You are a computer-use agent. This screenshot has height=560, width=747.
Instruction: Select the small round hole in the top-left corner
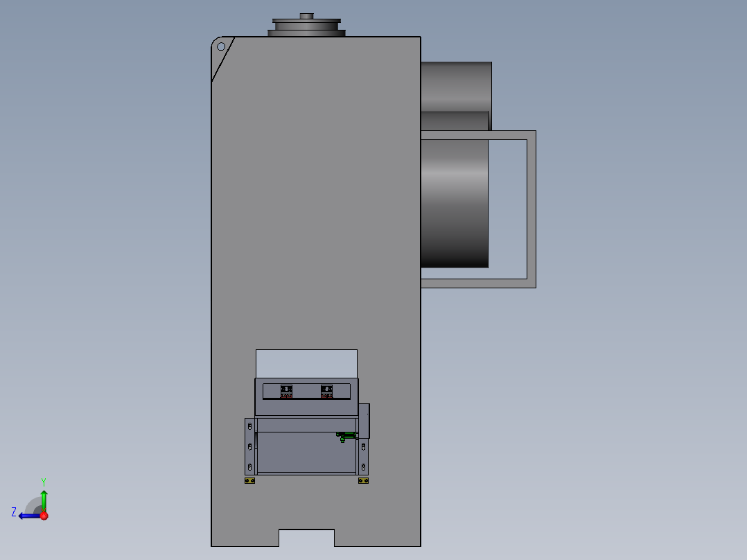[221, 46]
